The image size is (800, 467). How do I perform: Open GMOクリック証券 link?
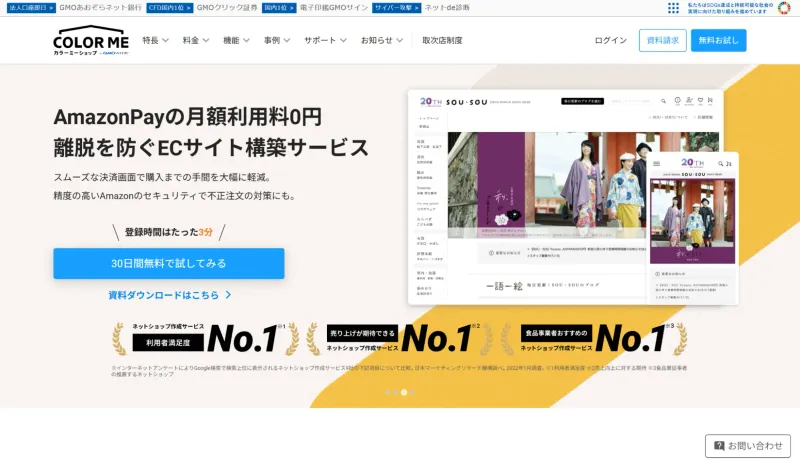pos(227,8)
